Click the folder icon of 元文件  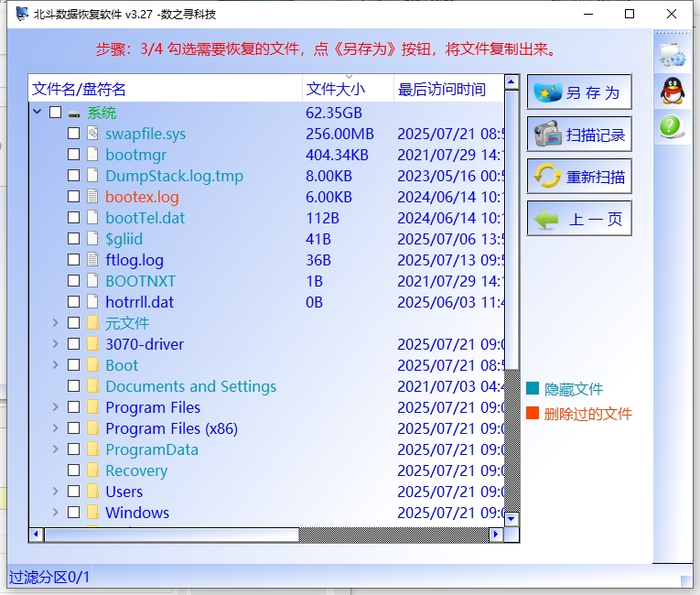(x=92, y=322)
